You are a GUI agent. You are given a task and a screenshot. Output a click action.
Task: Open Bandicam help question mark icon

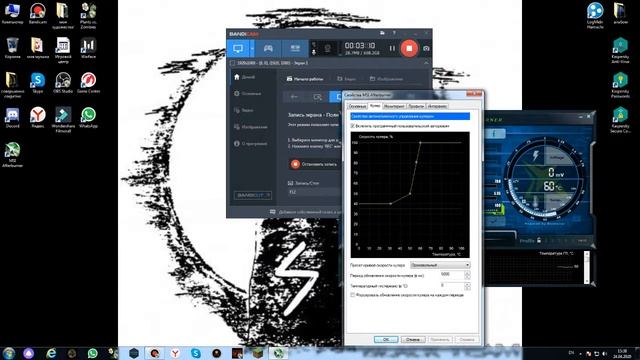click(x=394, y=33)
